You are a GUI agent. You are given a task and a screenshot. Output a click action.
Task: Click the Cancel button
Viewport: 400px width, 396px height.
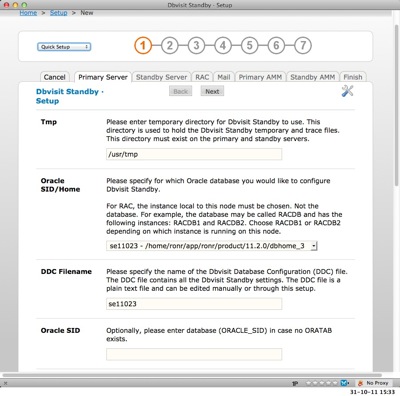point(55,77)
